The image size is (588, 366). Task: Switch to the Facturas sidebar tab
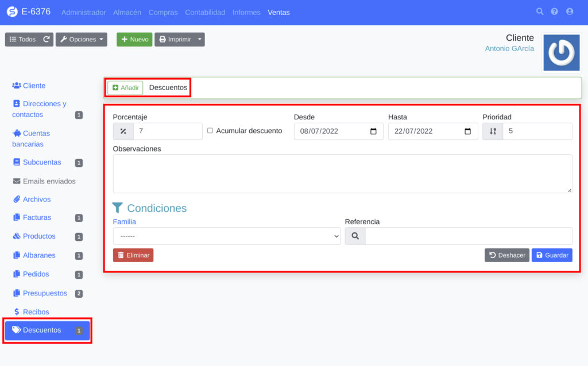point(37,217)
